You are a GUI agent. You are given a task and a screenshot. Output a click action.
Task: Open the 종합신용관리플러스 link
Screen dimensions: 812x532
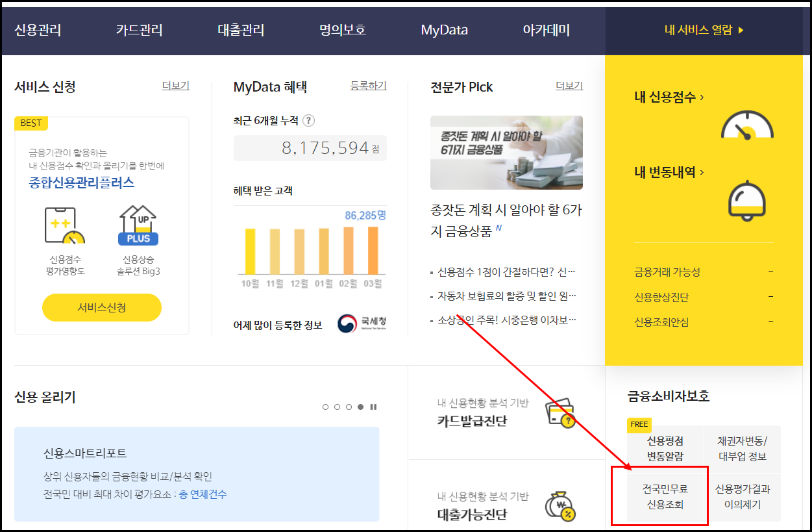pyautogui.click(x=82, y=183)
